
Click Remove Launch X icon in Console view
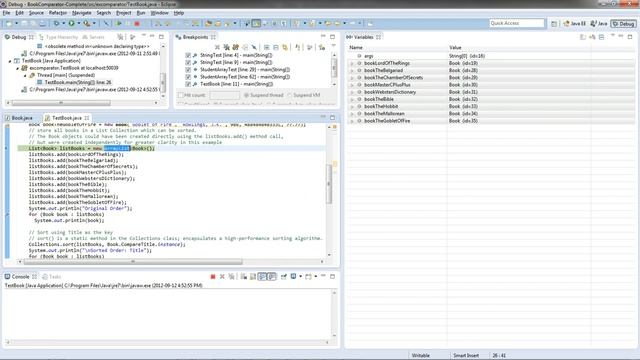click(222, 277)
